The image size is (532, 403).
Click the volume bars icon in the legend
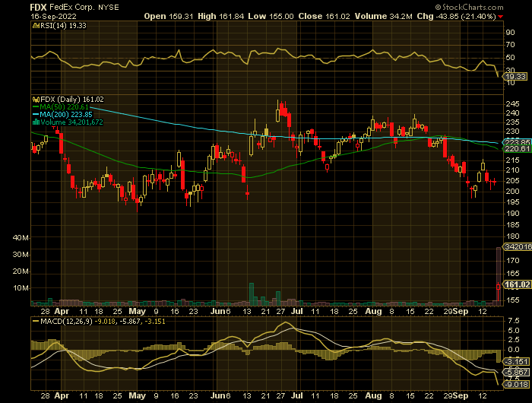36,122
